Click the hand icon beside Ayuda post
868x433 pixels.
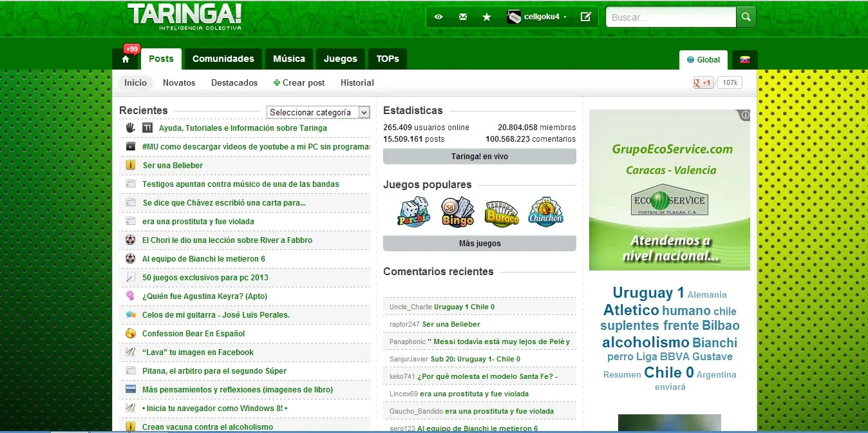pyautogui.click(x=131, y=128)
